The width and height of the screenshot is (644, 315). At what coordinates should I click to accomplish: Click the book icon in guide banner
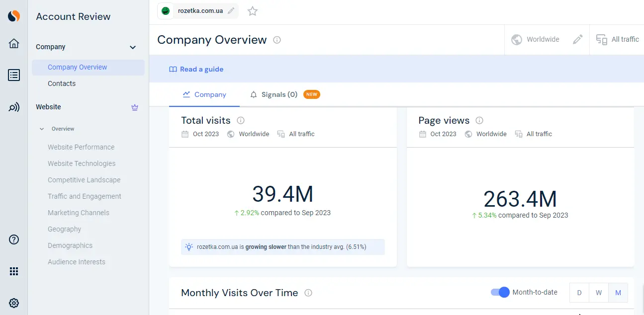pos(173,70)
